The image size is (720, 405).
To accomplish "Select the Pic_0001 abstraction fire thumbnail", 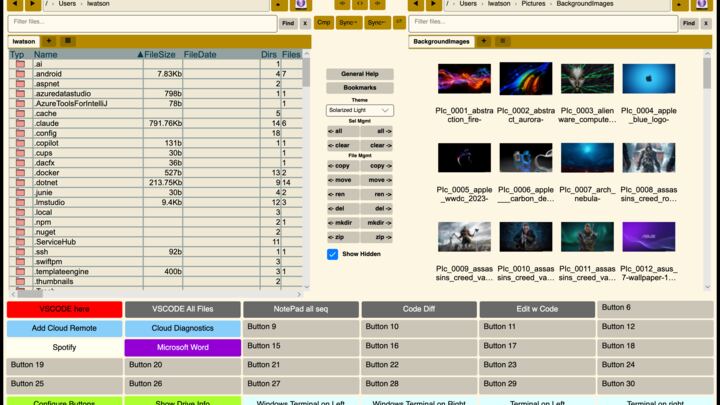I will pyautogui.click(x=464, y=79).
